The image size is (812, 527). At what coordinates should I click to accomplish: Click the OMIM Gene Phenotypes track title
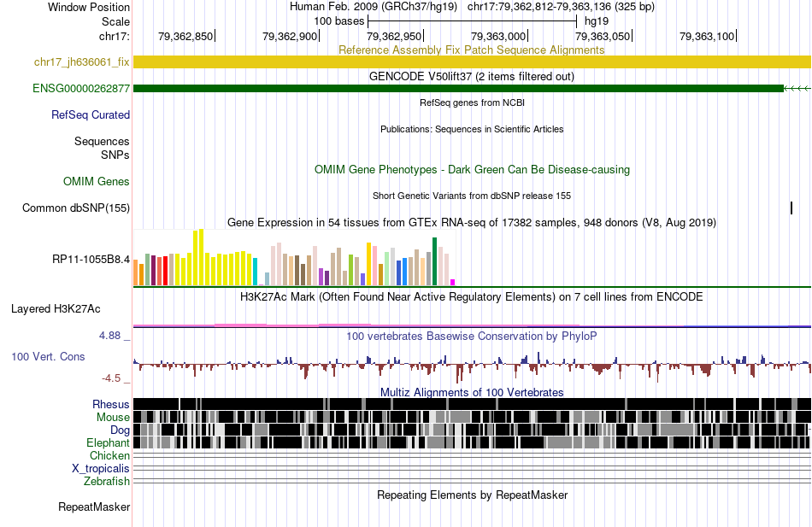pos(472,169)
